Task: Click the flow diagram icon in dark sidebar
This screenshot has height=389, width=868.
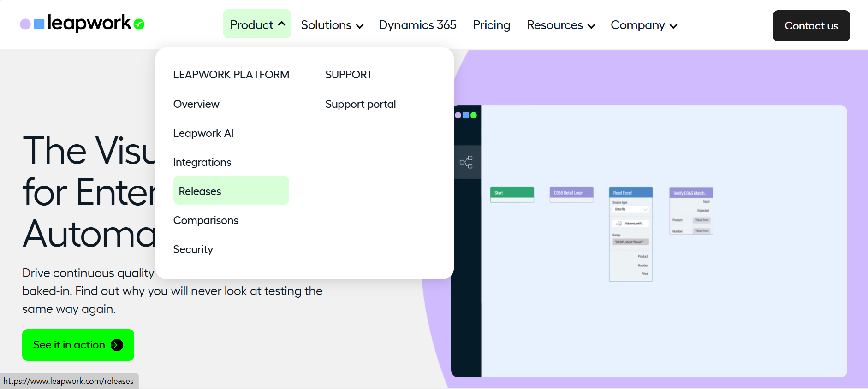Action: pos(466,162)
